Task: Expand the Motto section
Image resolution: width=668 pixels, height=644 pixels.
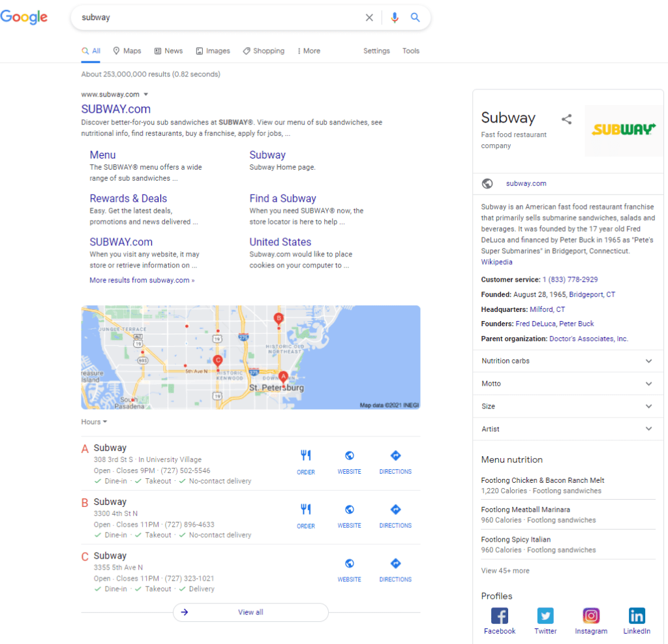Action: point(566,384)
